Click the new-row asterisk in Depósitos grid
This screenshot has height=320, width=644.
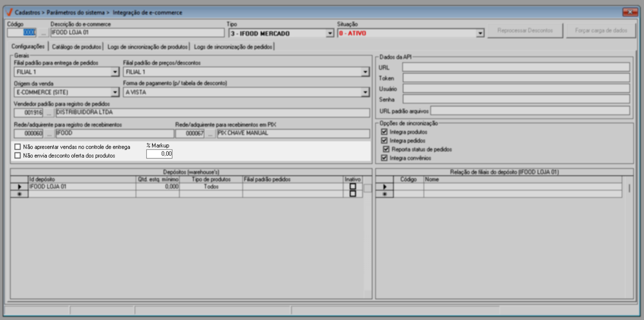coord(19,194)
